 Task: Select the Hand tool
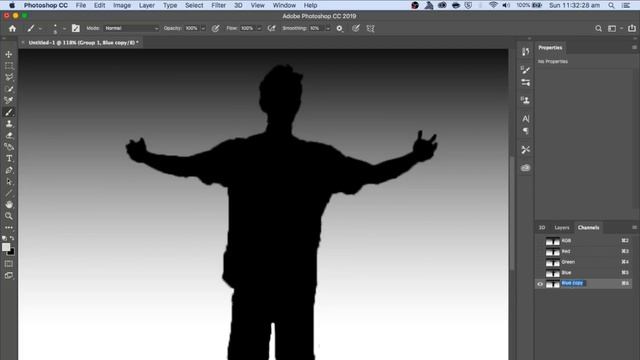(9, 204)
